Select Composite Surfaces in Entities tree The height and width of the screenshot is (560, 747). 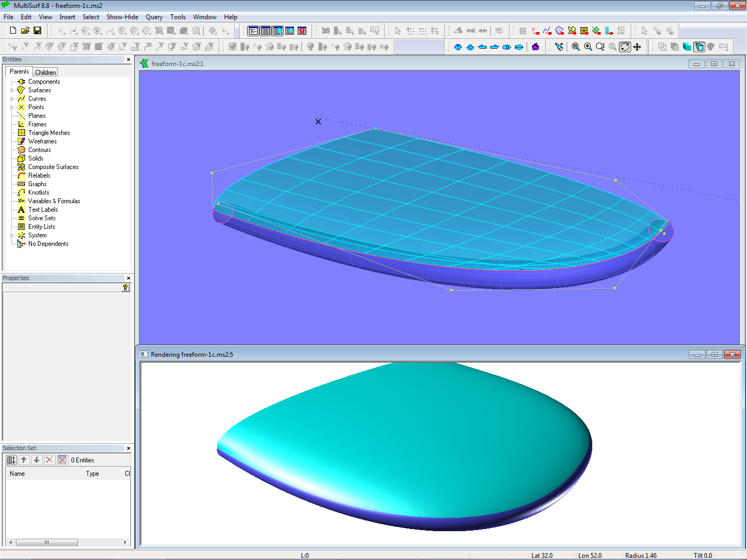point(53,167)
